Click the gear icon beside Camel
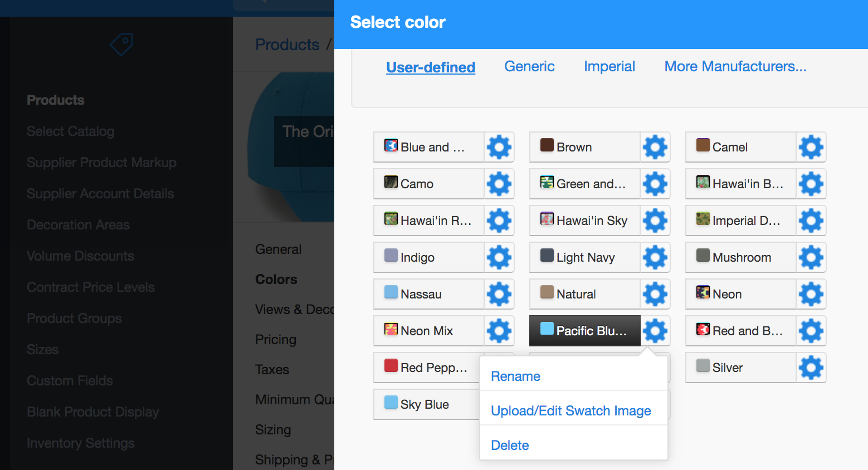 [811, 147]
